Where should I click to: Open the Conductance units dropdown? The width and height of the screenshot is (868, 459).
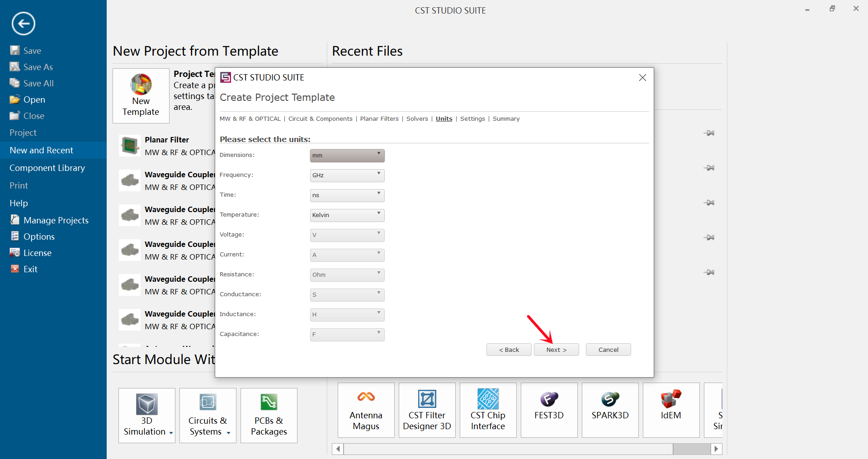pos(347,295)
